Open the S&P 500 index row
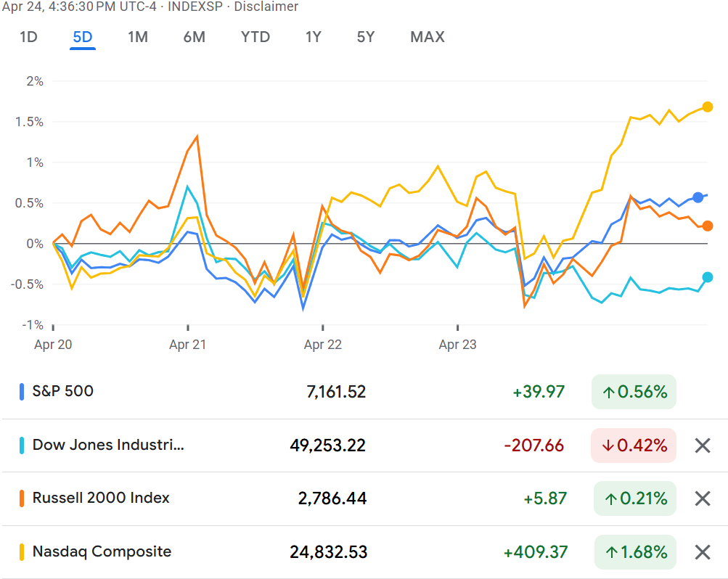728x579 pixels. [63, 392]
